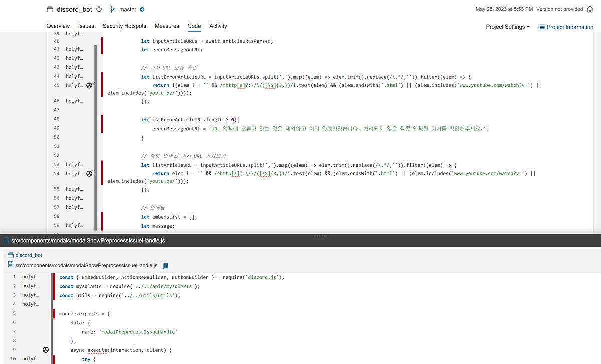601x364 pixels.
Task: Show the issues indicator on line 45
Action: 90,85
